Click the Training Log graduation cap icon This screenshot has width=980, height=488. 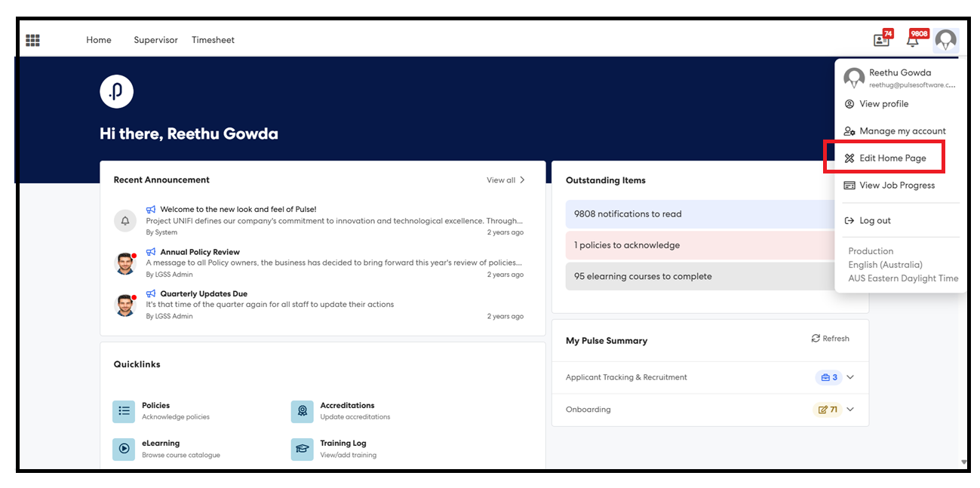[x=302, y=450]
